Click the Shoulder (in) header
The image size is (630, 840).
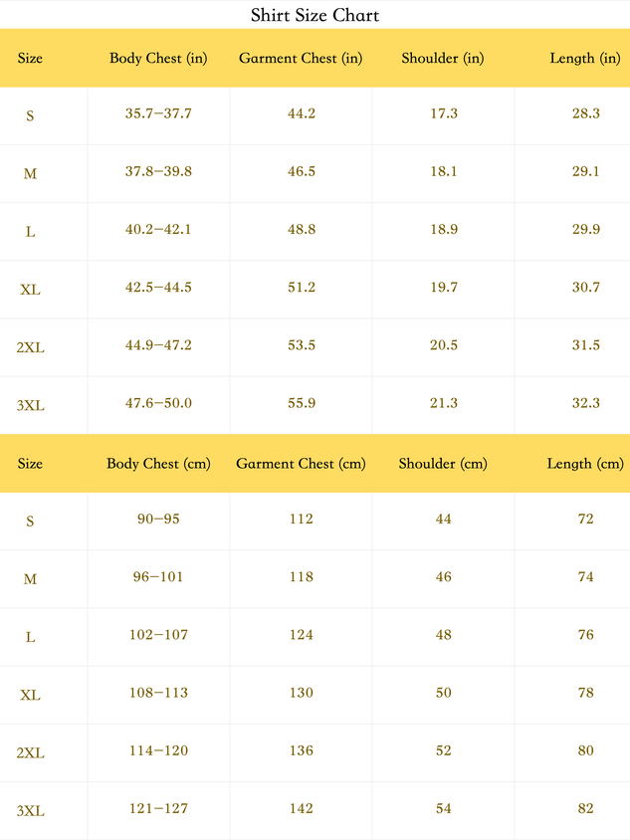443,58
